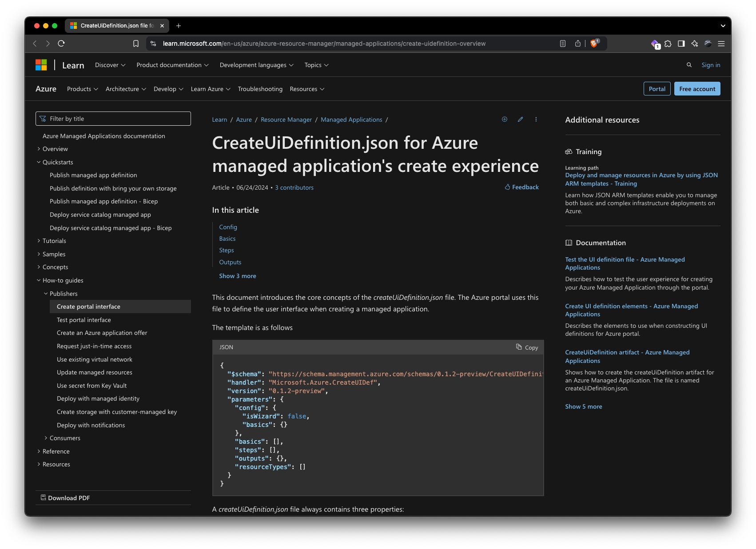Click the Portal button

tap(657, 89)
